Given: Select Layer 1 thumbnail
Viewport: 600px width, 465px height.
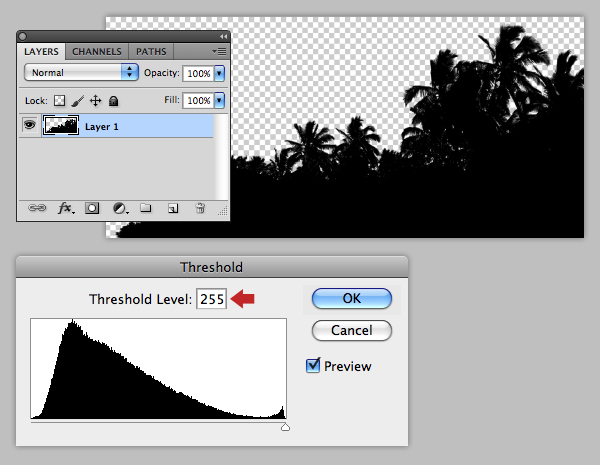Looking at the screenshot, I should point(61,125).
